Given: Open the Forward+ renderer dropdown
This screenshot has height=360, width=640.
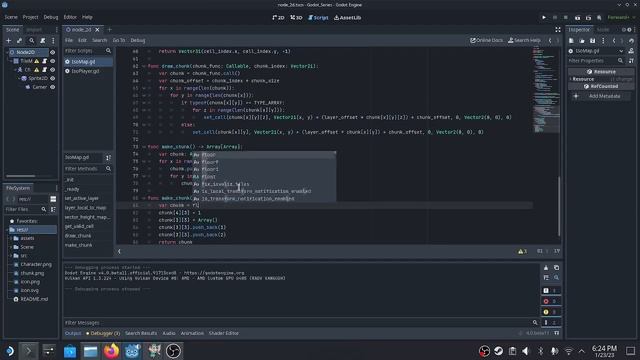Looking at the screenshot, I should tap(621, 18).
